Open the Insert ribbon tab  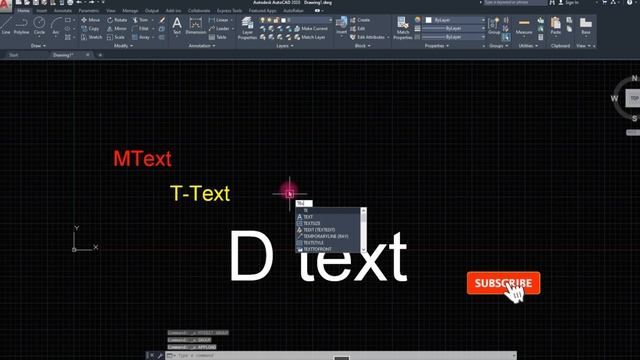pyautogui.click(x=42, y=11)
